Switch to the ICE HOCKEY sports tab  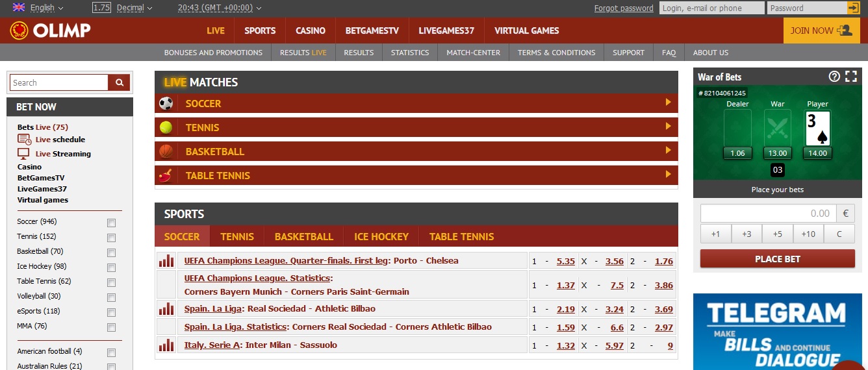coord(381,236)
